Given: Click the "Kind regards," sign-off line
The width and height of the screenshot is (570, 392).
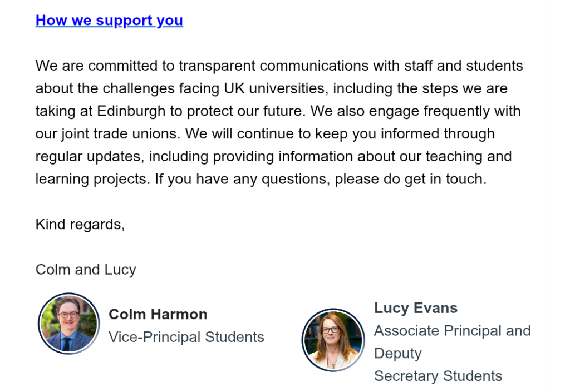Looking at the screenshot, I should tap(80, 224).
